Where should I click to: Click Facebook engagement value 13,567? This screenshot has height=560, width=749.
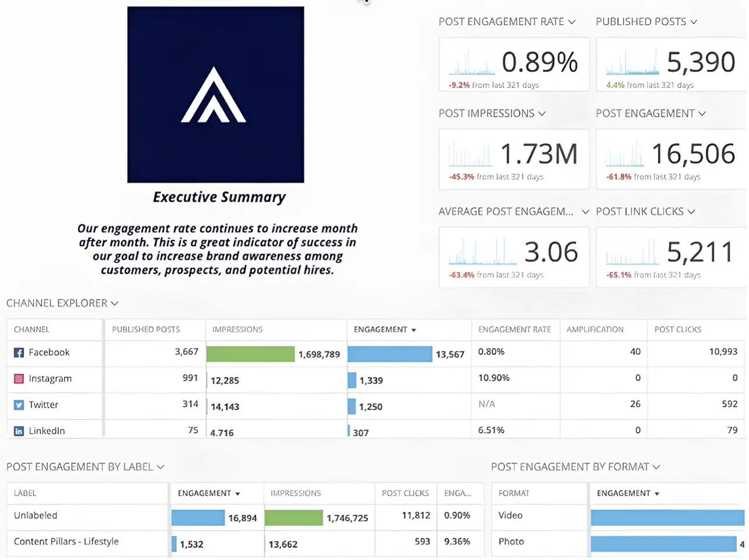(x=450, y=355)
